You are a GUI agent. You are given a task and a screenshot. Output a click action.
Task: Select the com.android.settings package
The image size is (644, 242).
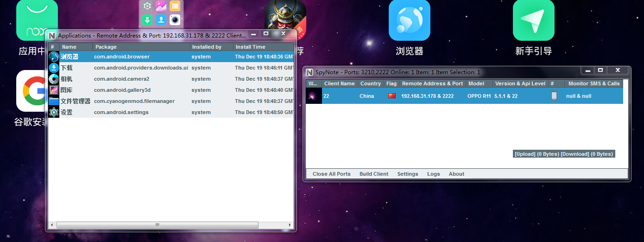tap(121, 112)
